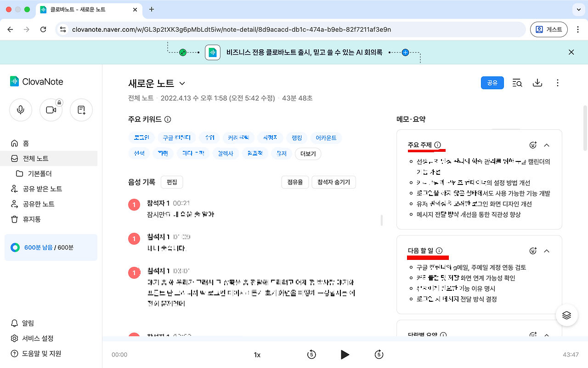Image resolution: width=588 pixels, height=368 pixels.
Task: Click the page's vertical scrollbar
Action: point(585,128)
